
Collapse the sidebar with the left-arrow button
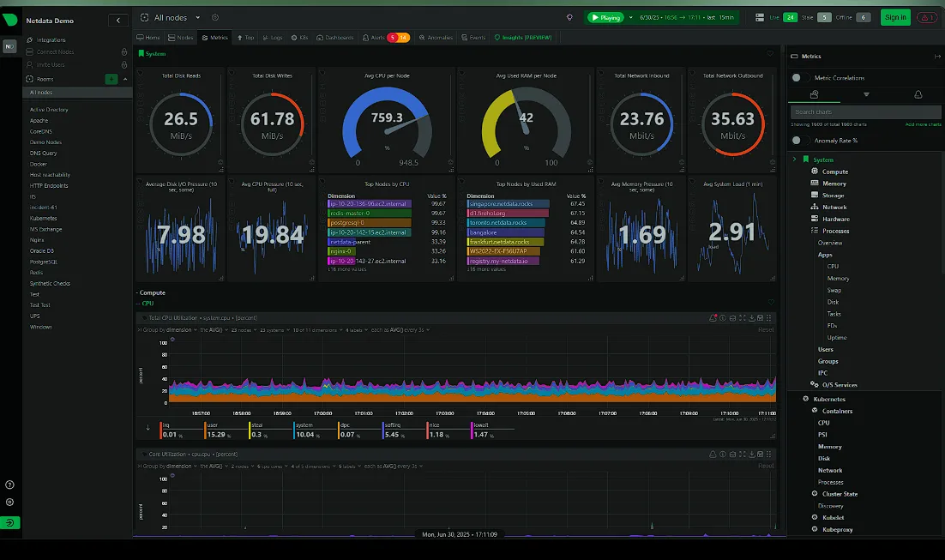tap(118, 21)
